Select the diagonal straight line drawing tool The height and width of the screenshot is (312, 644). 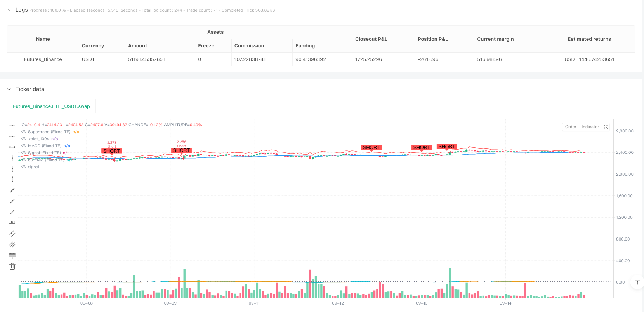point(12,190)
